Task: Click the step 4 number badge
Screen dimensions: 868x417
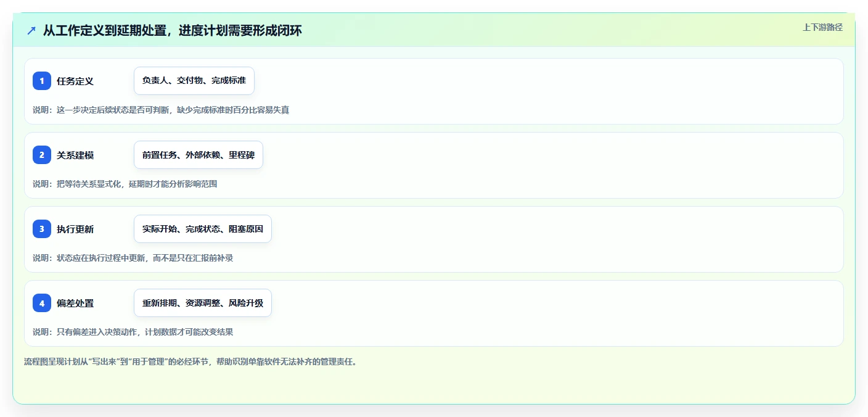Action: (x=42, y=303)
